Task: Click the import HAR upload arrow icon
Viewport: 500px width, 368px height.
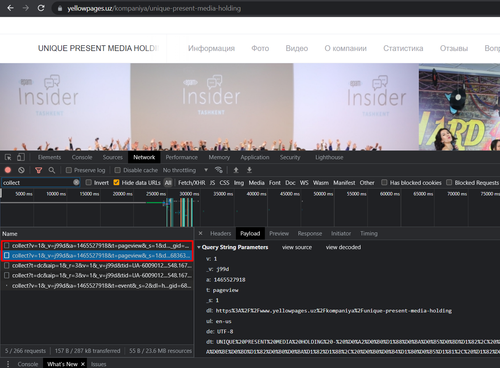Action: 236,170
